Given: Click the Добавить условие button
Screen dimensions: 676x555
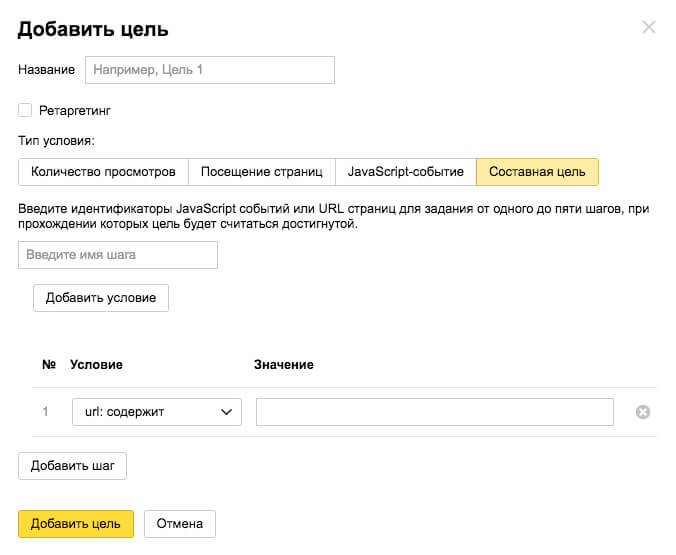Looking at the screenshot, I should [101, 298].
